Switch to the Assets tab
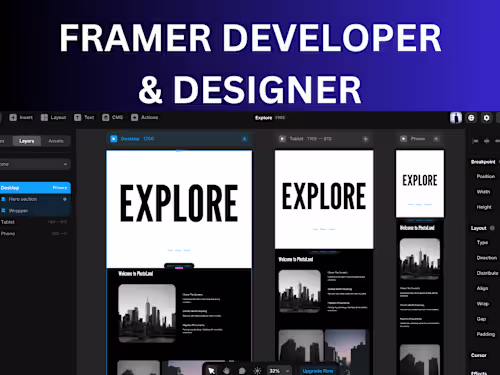Image resolution: width=500 pixels, height=375 pixels. pyautogui.click(x=56, y=141)
